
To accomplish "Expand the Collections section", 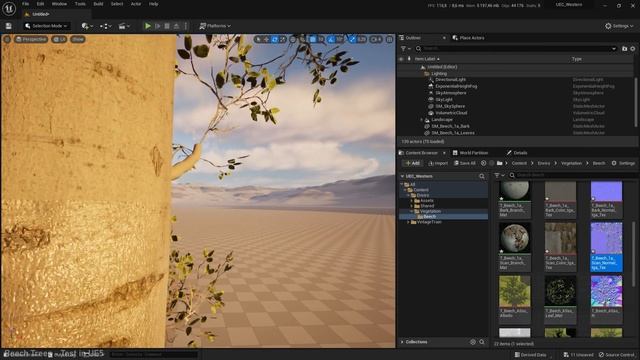I will [x=402, y=342].
